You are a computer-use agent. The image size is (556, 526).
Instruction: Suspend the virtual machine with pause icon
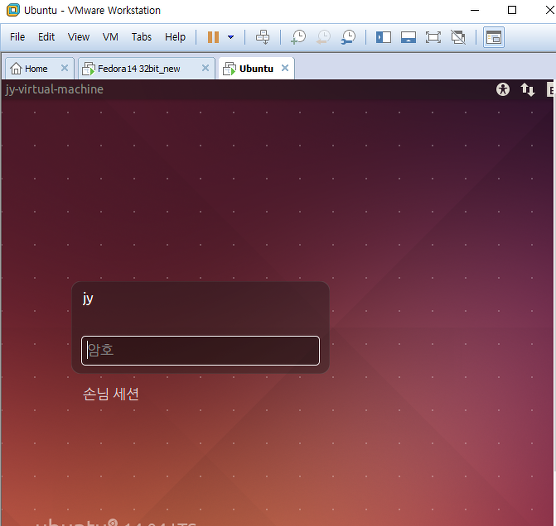coord(213,37)
